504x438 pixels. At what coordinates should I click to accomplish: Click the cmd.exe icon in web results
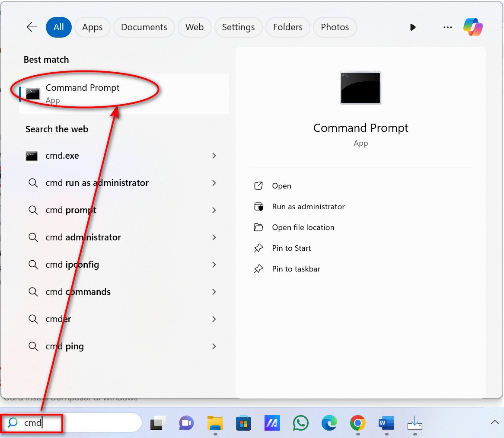(32, 156)
